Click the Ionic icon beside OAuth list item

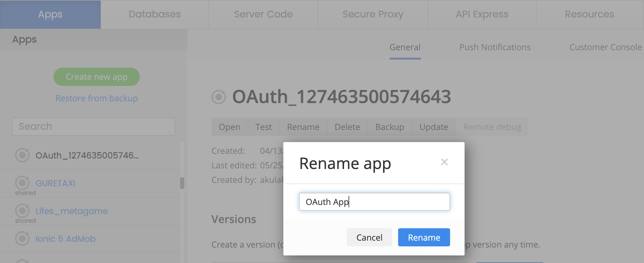(x=22, y=155)
